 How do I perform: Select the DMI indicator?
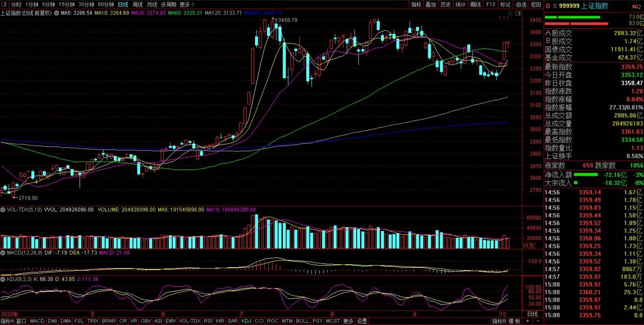click(53, 321)
